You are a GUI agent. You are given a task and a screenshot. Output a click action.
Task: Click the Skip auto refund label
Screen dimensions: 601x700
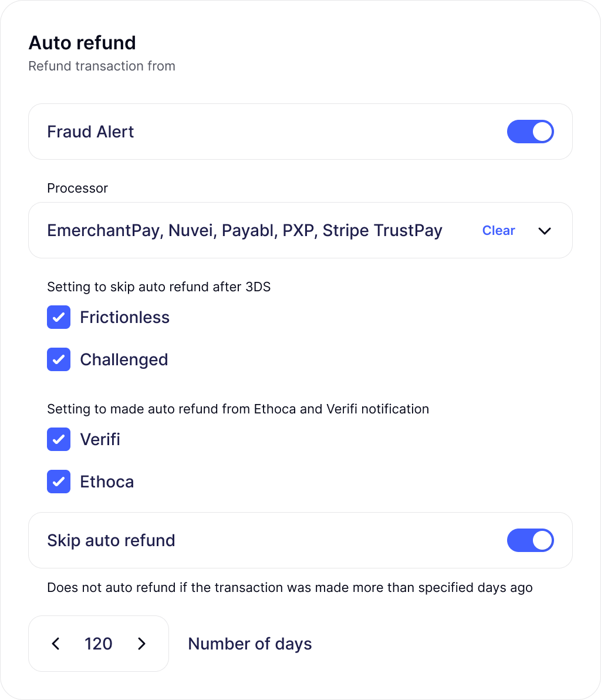coord(111,540)
